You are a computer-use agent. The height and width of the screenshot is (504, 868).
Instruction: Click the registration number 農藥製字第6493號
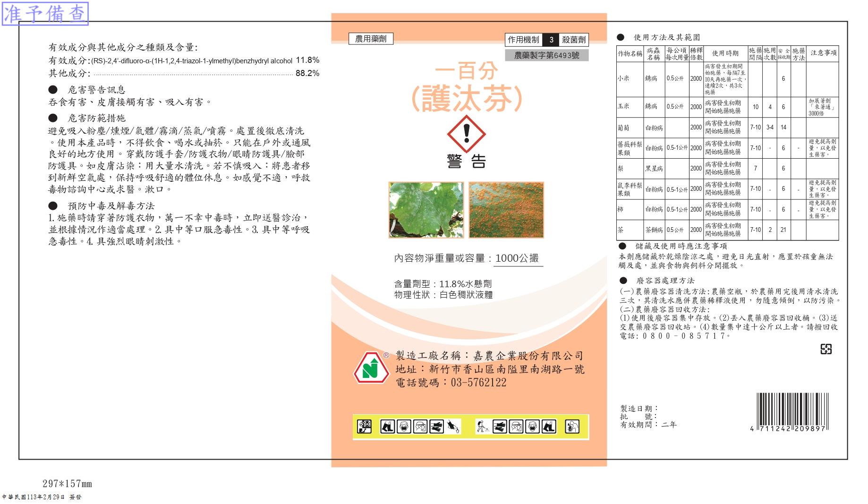point(547,55)
